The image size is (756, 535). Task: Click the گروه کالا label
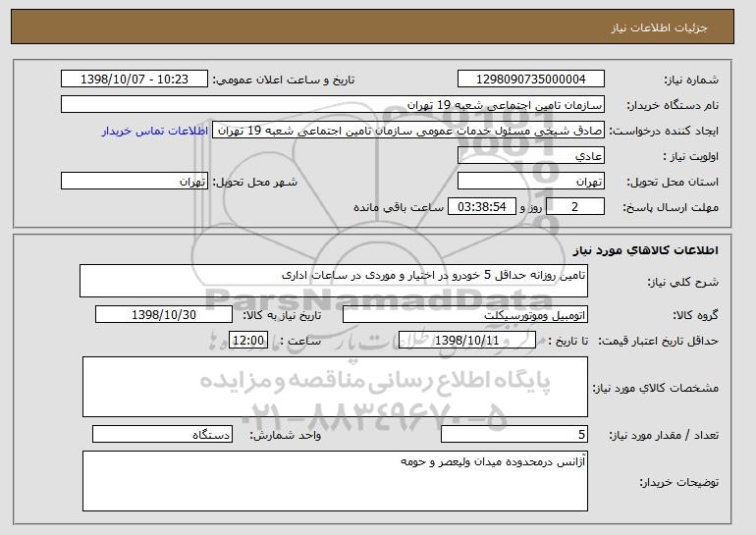point(695,315)
